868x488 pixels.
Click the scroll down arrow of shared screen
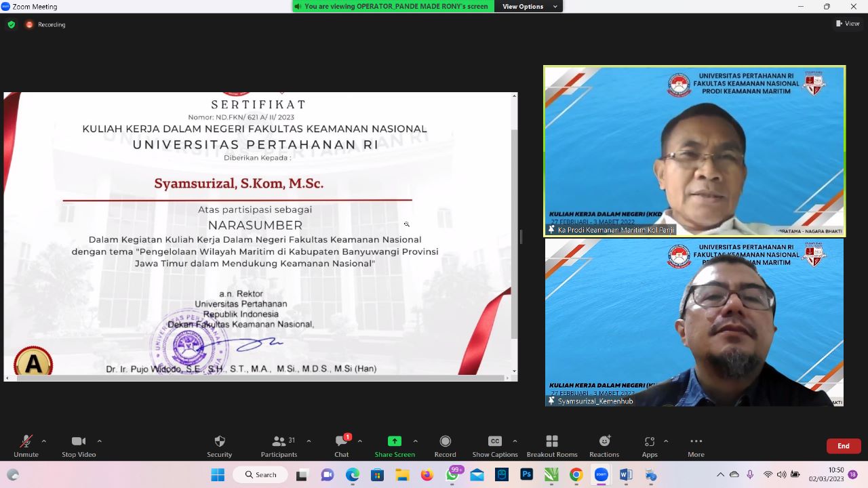pyautogui.click(x=513, y=371)
